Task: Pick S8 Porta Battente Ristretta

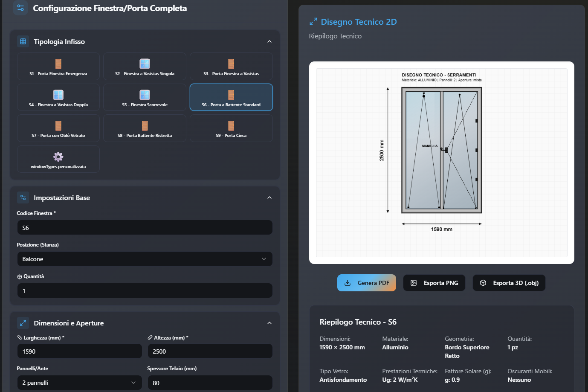Action: point(145,128)
